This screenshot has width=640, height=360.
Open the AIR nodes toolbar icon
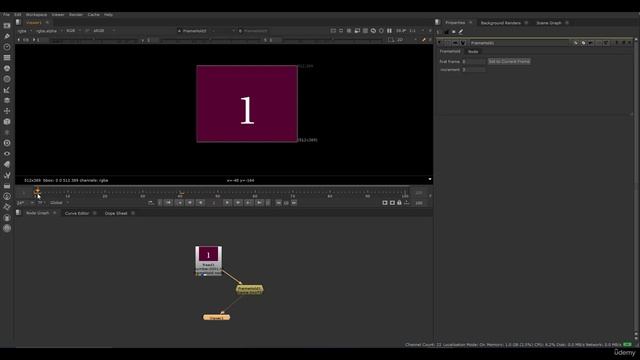tap(7, 207)
